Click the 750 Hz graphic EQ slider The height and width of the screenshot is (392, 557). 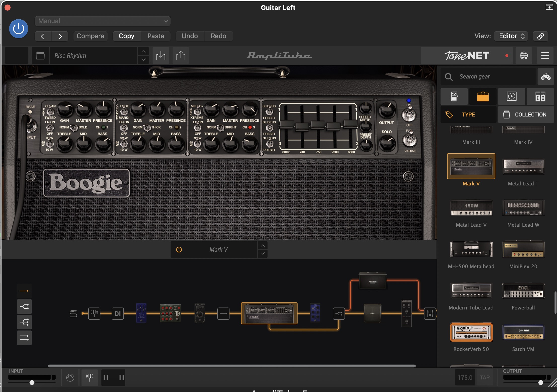pyautogui.click(x=318, y=125)
